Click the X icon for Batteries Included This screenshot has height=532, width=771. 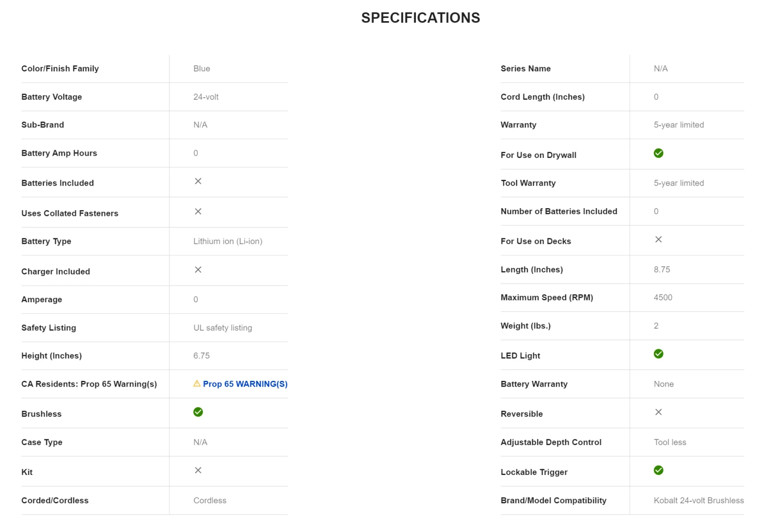point(198,181)
